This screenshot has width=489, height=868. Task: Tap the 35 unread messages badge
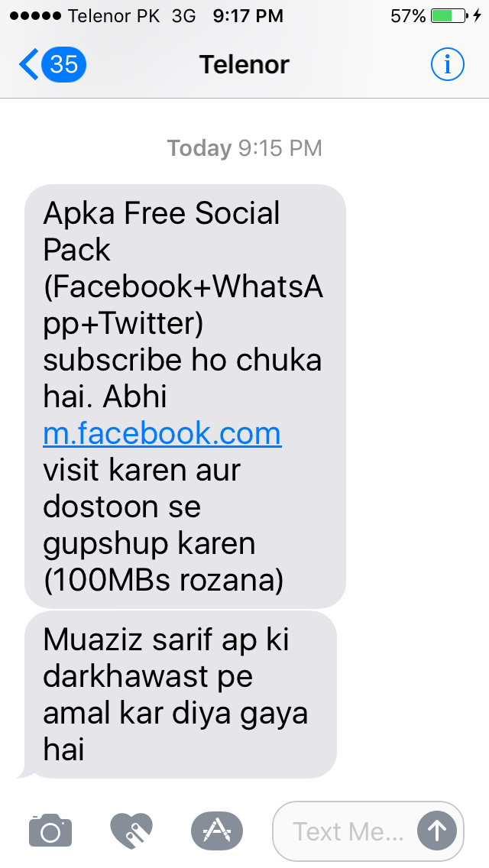pyautogui.click(x=63, y=64)
